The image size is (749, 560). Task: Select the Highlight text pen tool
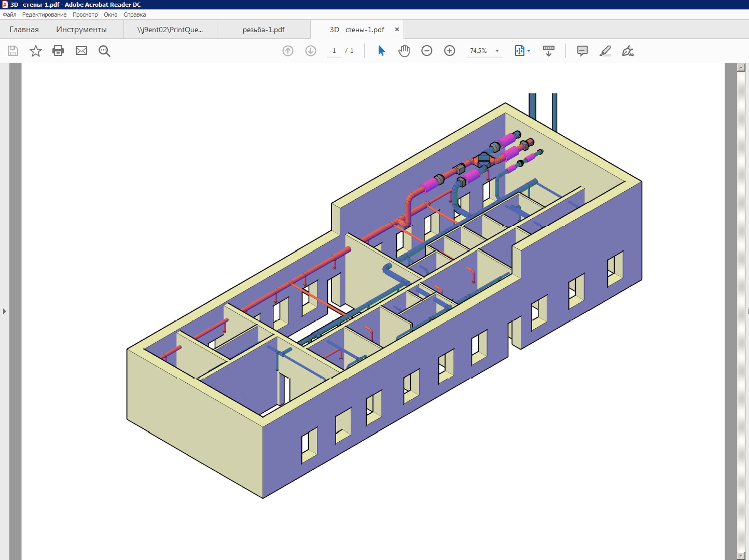point(605,51)
